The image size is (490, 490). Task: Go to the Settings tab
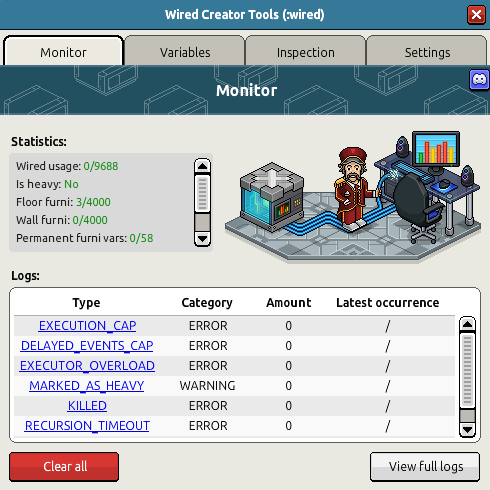(427, 52)
